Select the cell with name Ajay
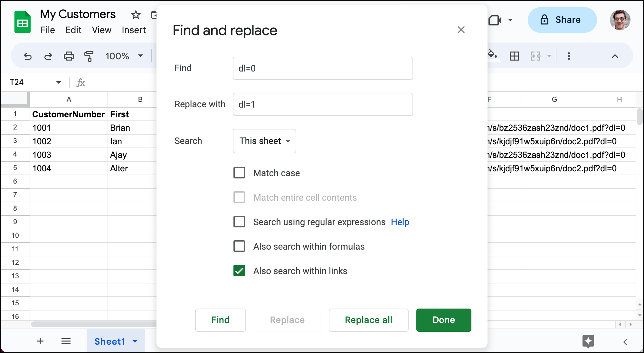644x353 pixels. [x=132, y=155]
